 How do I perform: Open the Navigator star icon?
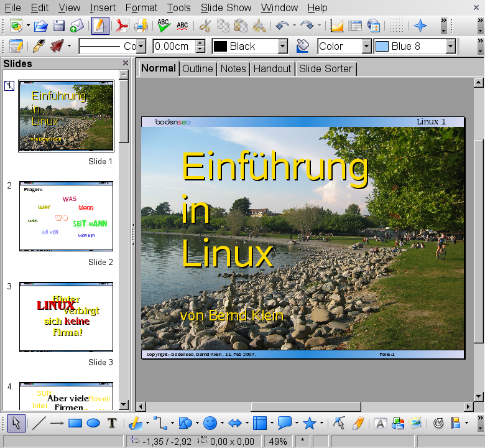click(x=420, y=26)
